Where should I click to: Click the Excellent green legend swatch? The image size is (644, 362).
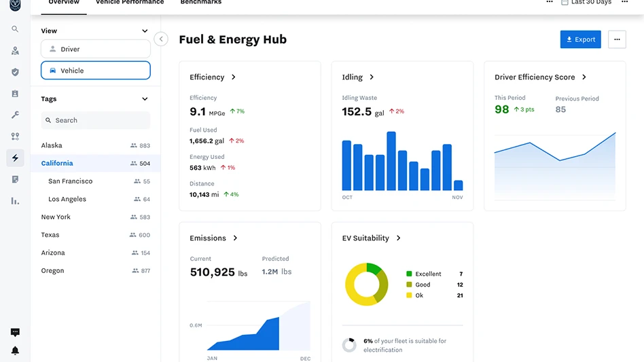[x=409, y=274]
